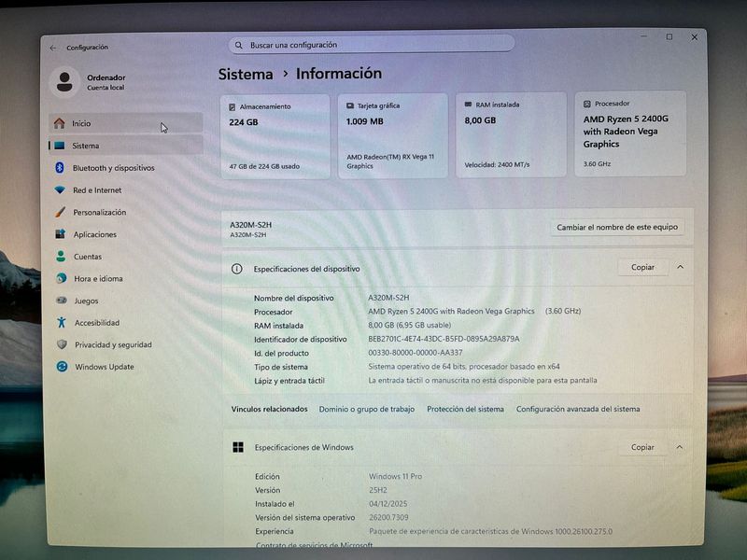Click the Privacidad shield icon
This screenshot has height=560, width=747.
(x=62, y=344)
